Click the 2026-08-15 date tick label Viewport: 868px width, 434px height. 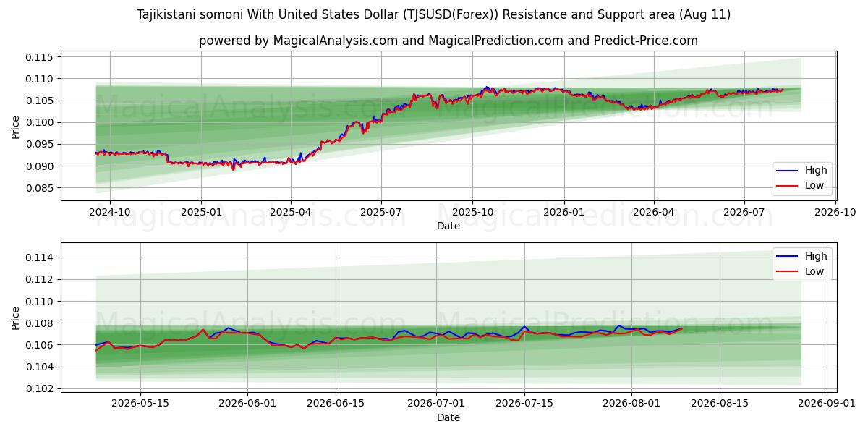(720, 404)
